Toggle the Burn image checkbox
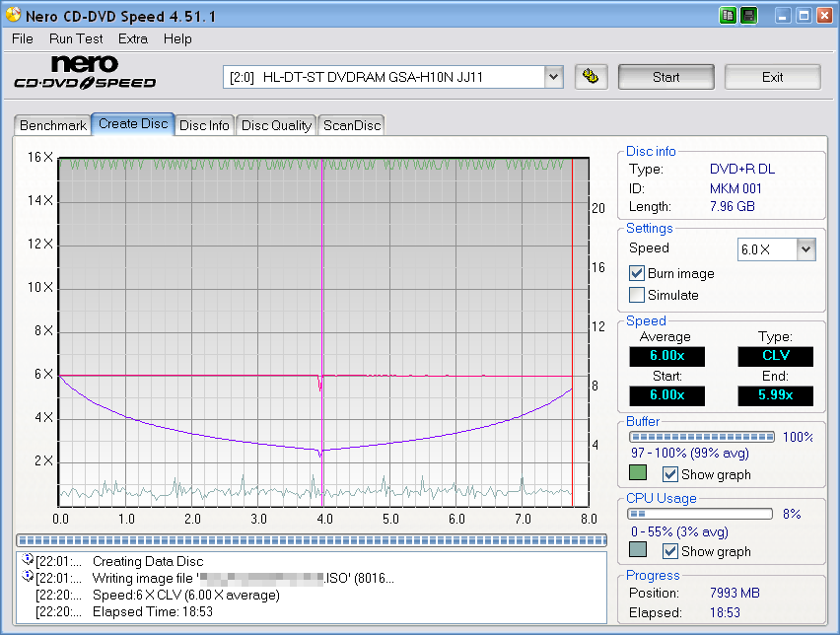Screen dimensions: 840x635 click(x=637, y=273)
